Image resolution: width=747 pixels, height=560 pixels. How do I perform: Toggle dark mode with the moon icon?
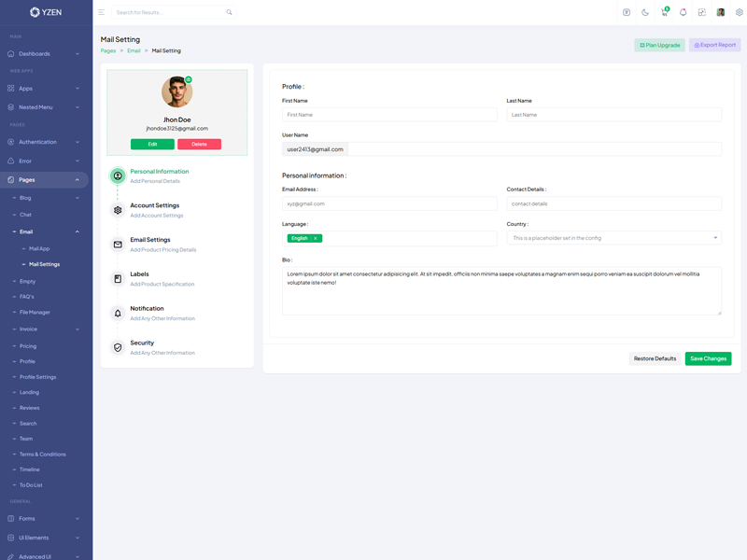[645, 12]
